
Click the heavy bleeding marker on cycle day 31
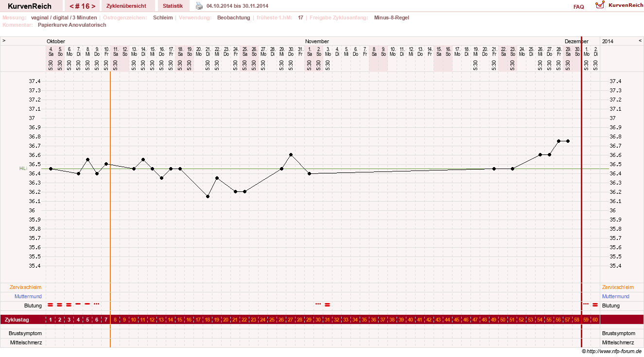coord(328,305)
